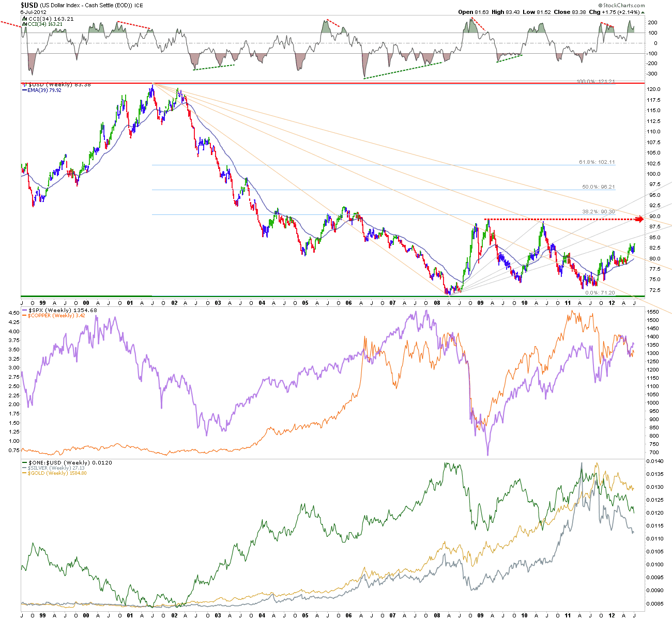Image resolution: width=672 pixels, height=620 pixels.
Task: Click the dark green $ONE:$USD legend marker
Action: click(23, 462)
